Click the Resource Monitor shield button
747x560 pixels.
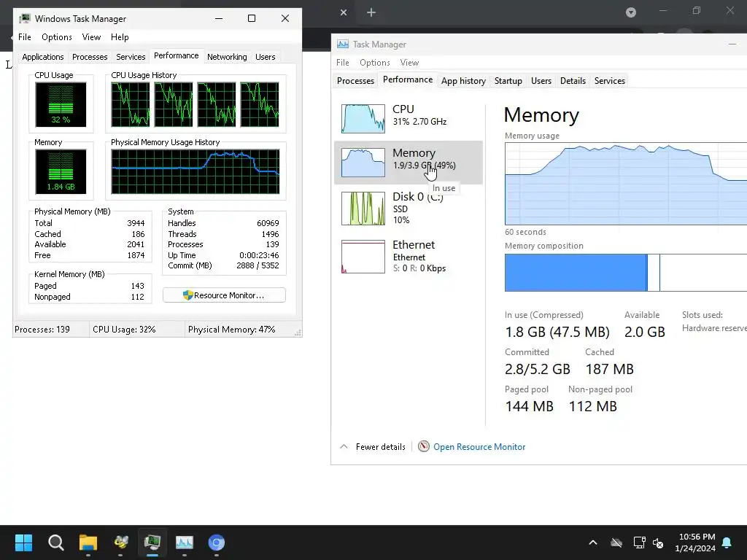(x=225, y=295)
